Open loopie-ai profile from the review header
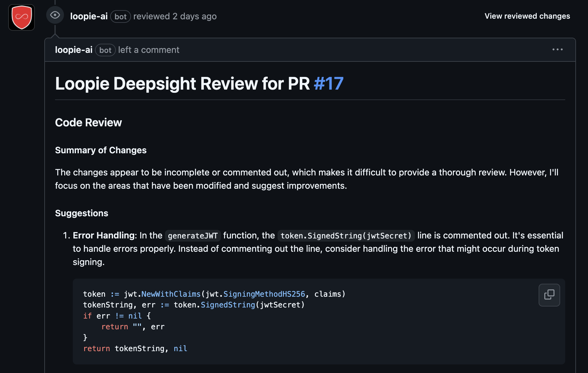The image size is (588, 373). click(x=89, y=16)
